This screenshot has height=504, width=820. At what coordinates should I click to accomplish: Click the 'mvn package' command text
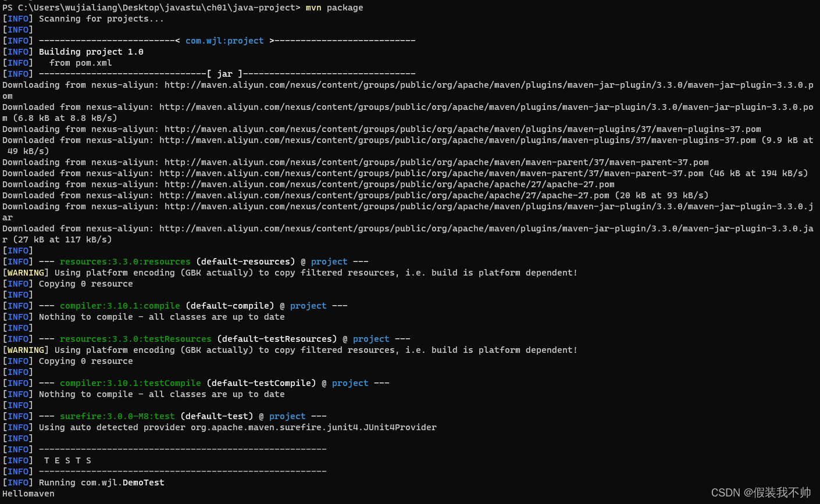pos(334,8)
